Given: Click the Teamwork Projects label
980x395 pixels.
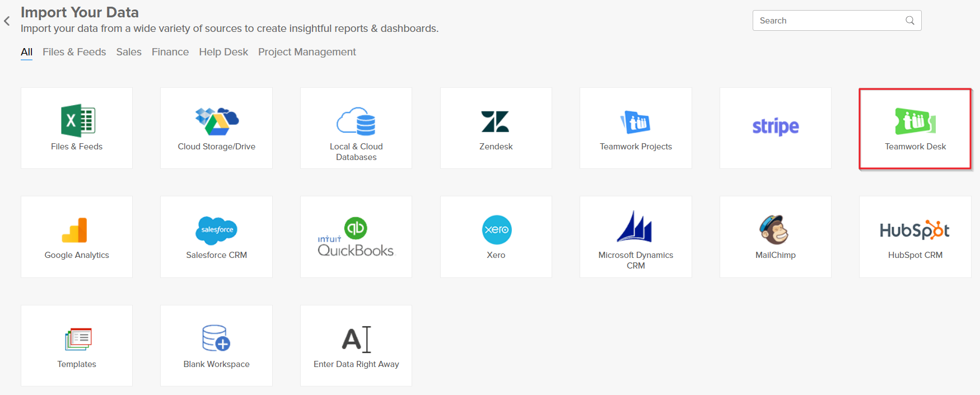Looking at the screenshot, I should pyautogui.click(x=636, y=147).
